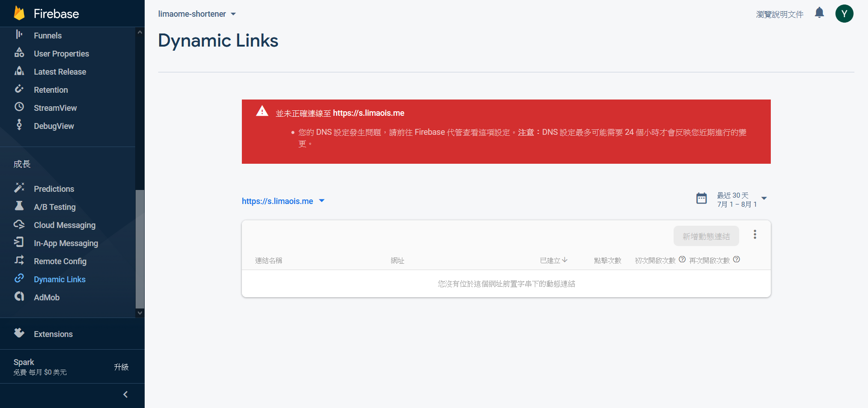Collapse the sidebar with the chevron arrow
The width and height of the screenshot is (868, 408).
click(125, 394)
